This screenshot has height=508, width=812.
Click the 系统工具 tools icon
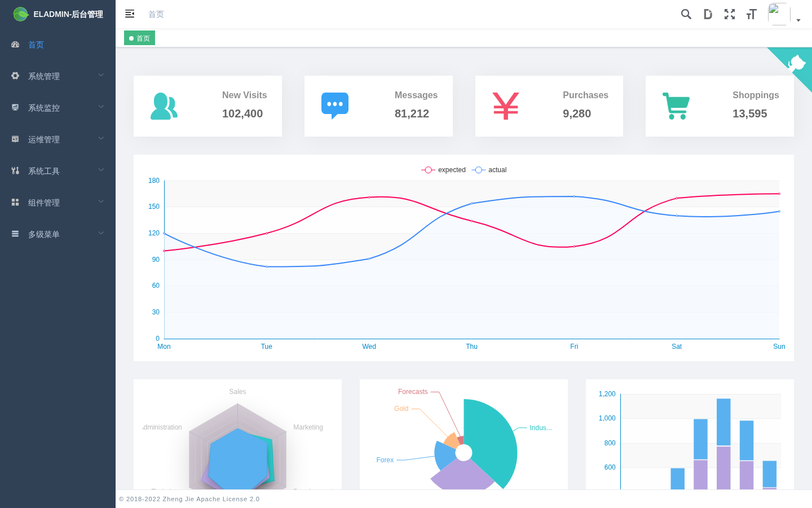pyautogui.click(x=15, y=170)
